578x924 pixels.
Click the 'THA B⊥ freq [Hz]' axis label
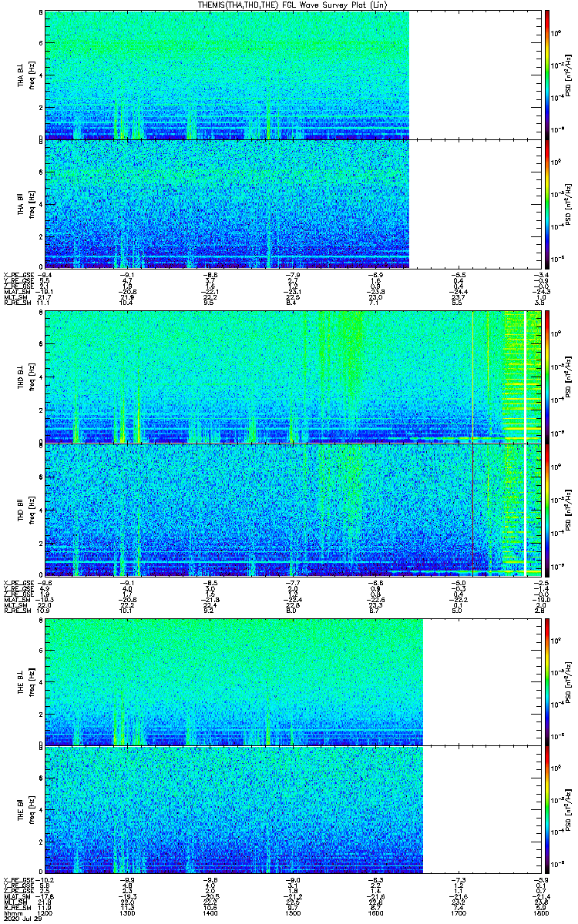tap(25, 75)
